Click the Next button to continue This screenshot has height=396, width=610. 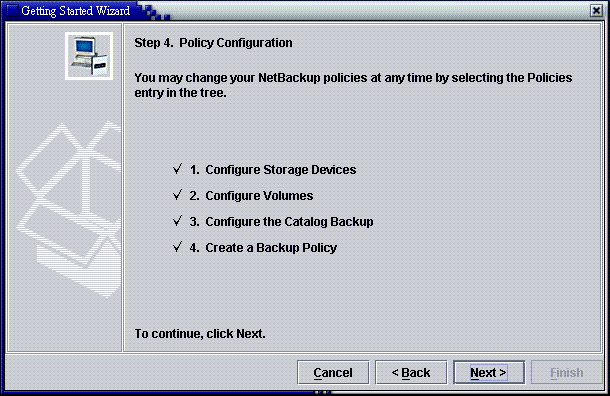(x=489, y=372)
